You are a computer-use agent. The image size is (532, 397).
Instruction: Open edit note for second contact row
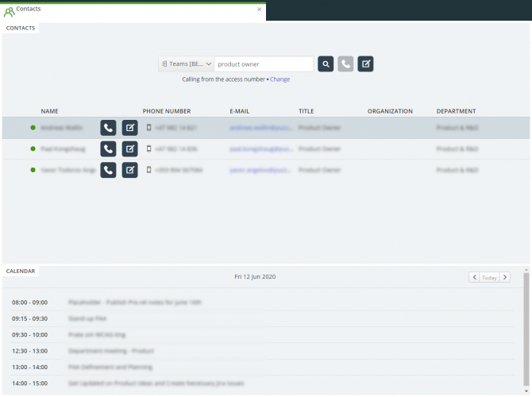point(129,148)
